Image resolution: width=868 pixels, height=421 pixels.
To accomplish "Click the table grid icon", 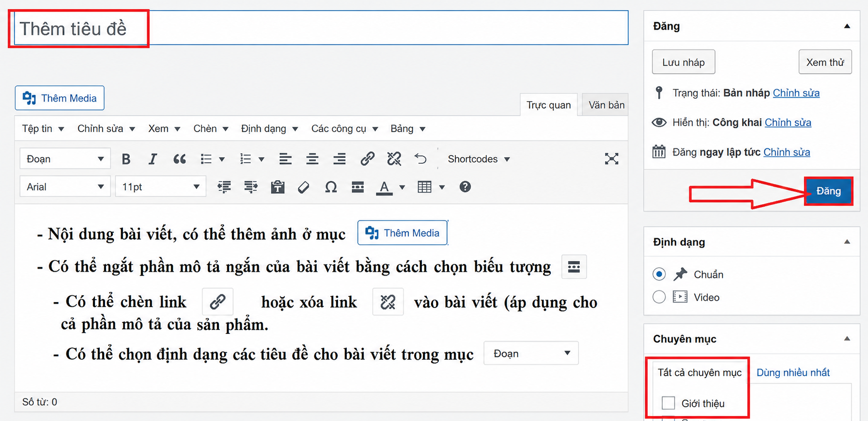I will pos(424,187).
